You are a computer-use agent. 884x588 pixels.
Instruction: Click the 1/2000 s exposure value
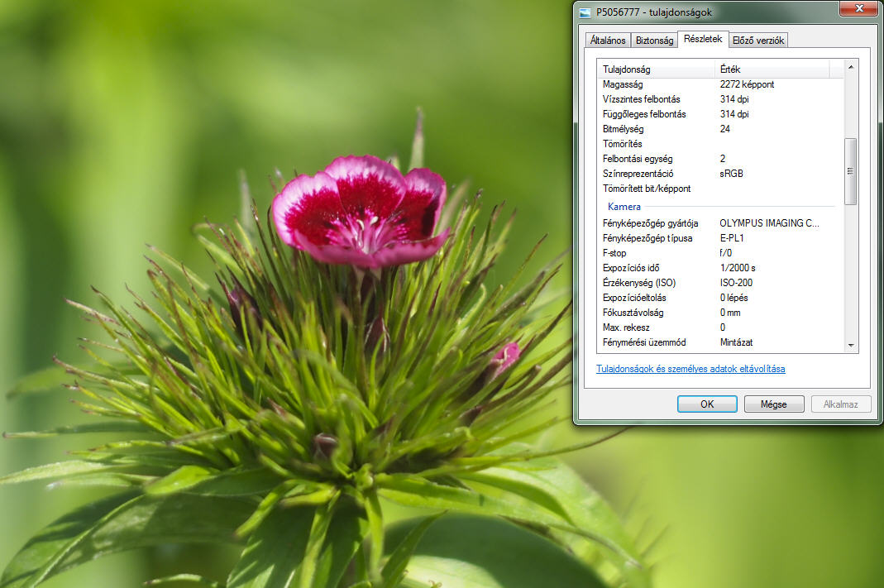[738, 268]
